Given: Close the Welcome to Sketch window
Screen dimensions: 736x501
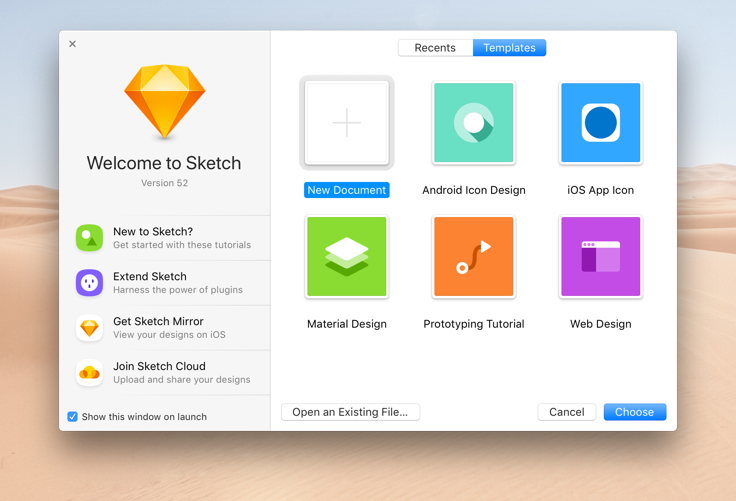Looking at the screenshot, I should (x=72, y=44).
